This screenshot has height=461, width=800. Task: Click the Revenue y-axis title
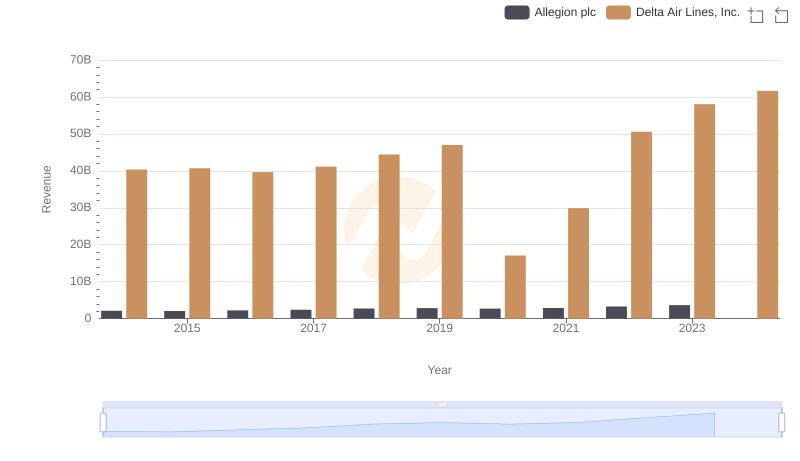(46, 189)
